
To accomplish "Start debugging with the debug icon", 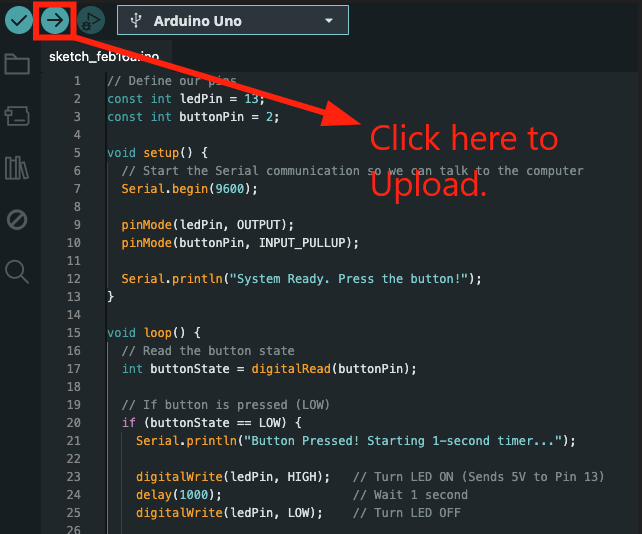I will [91, 20].
